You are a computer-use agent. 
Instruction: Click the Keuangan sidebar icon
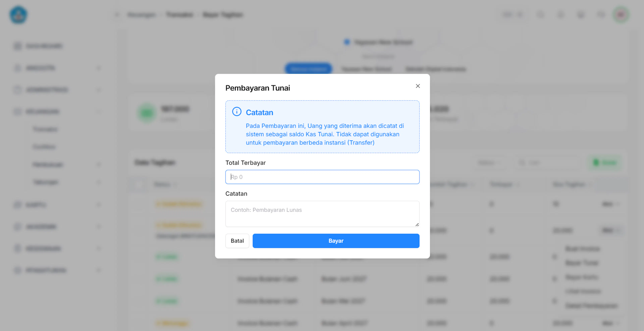pos(17,111)
